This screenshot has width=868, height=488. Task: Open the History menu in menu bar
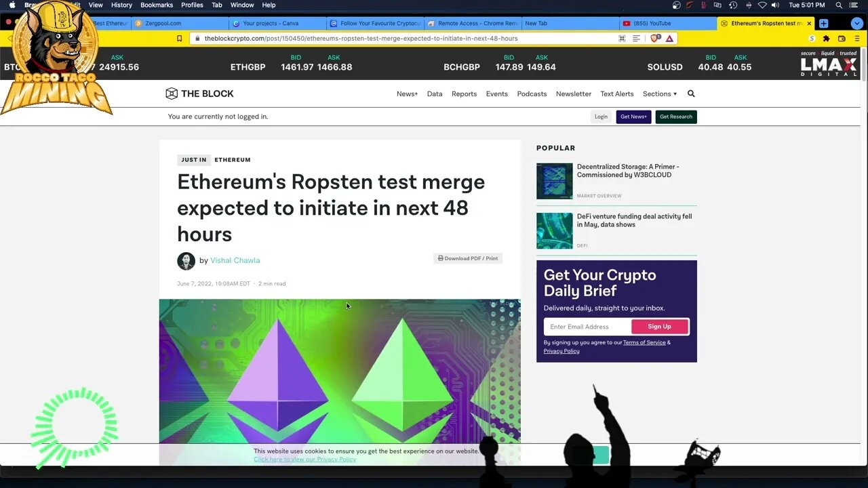[121, 5]
